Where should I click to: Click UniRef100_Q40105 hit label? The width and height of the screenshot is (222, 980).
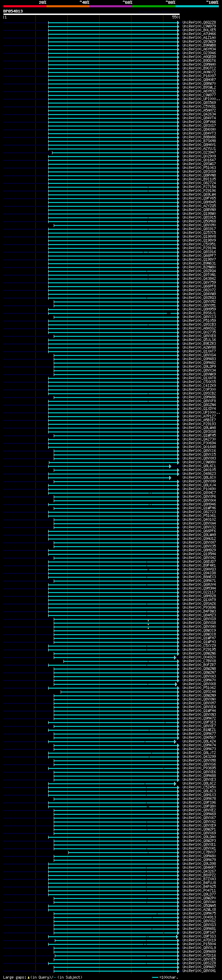click(199, 470)
